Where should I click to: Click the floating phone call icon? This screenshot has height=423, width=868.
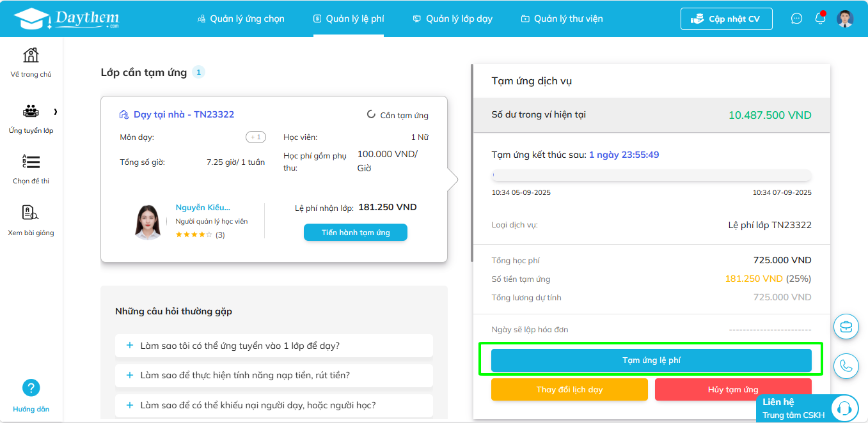click(846, 366)
